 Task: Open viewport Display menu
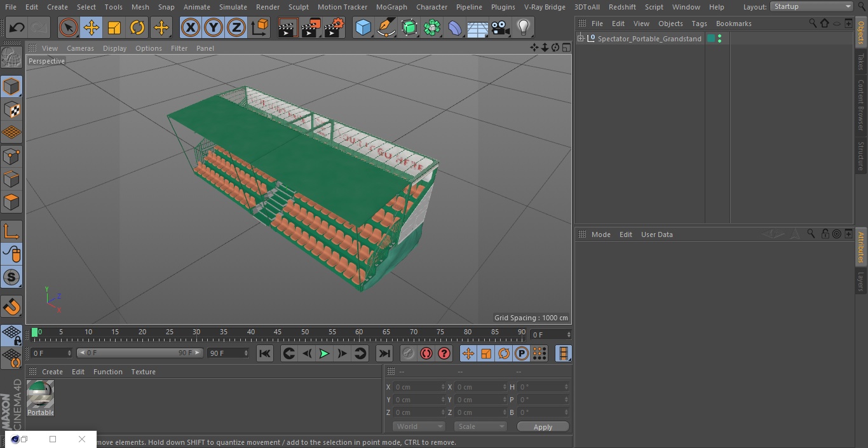(114, 48)
